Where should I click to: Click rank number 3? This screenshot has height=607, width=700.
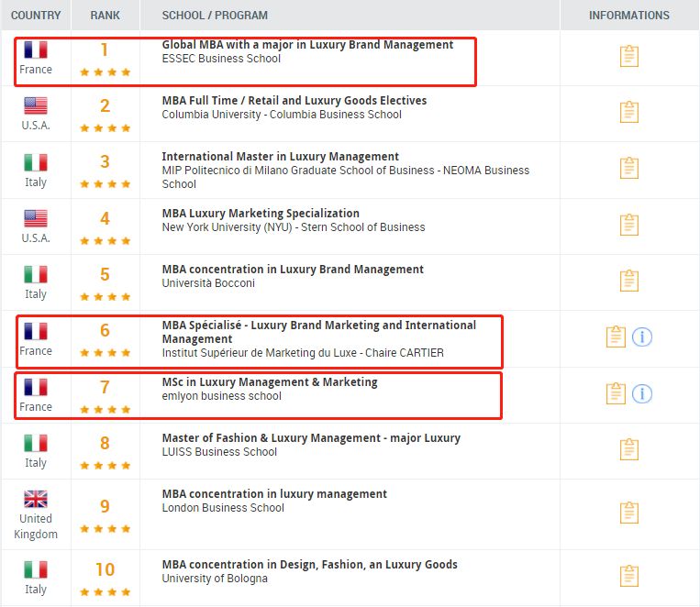pos(105,161)
